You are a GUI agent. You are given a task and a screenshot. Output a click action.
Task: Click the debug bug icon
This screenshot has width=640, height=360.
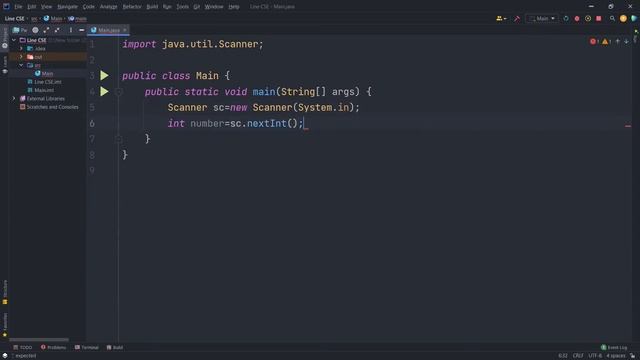coord(577,18)
